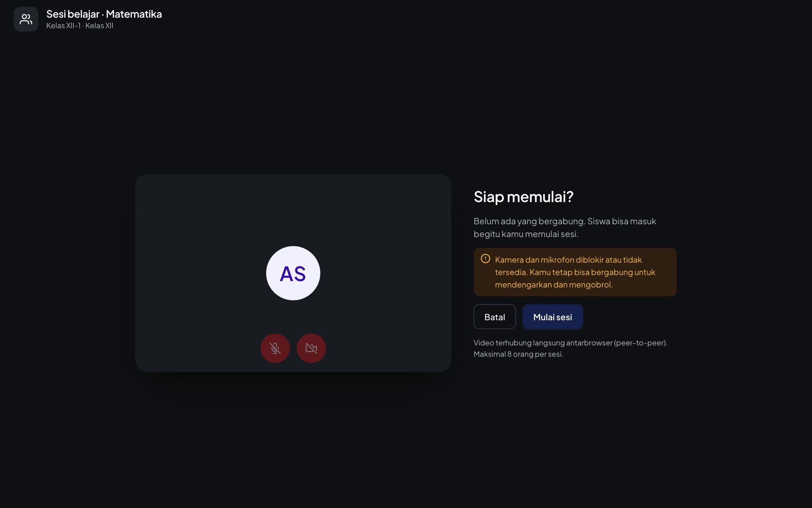Click the orange exclamation warning icon

click(x=485, y=259)
